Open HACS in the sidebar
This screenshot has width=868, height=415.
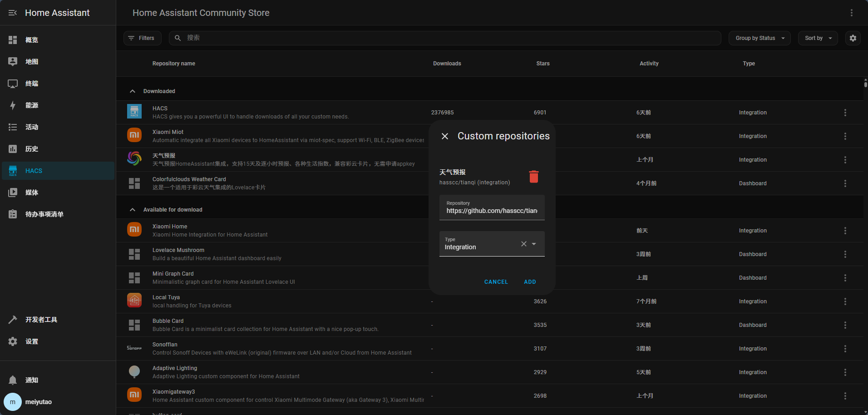click(34, 171)
